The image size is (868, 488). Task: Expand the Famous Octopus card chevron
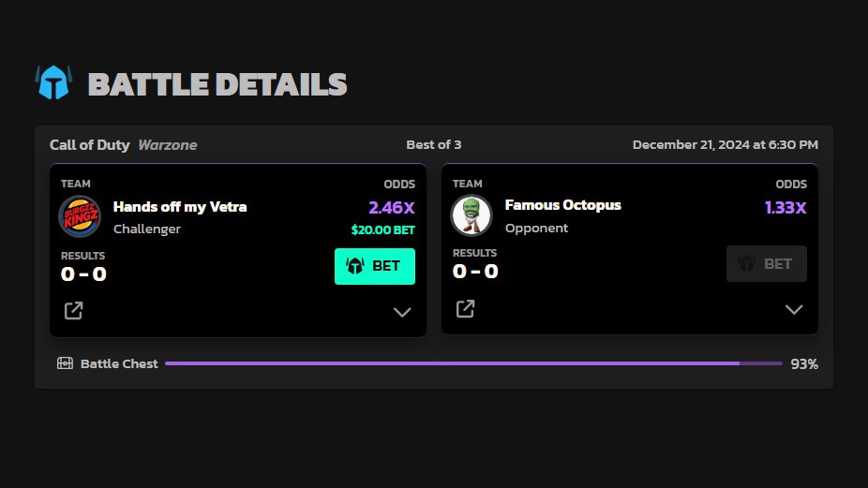coord(794,309)
